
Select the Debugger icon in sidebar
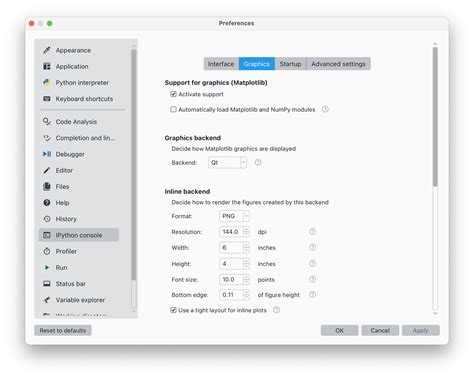47,154
